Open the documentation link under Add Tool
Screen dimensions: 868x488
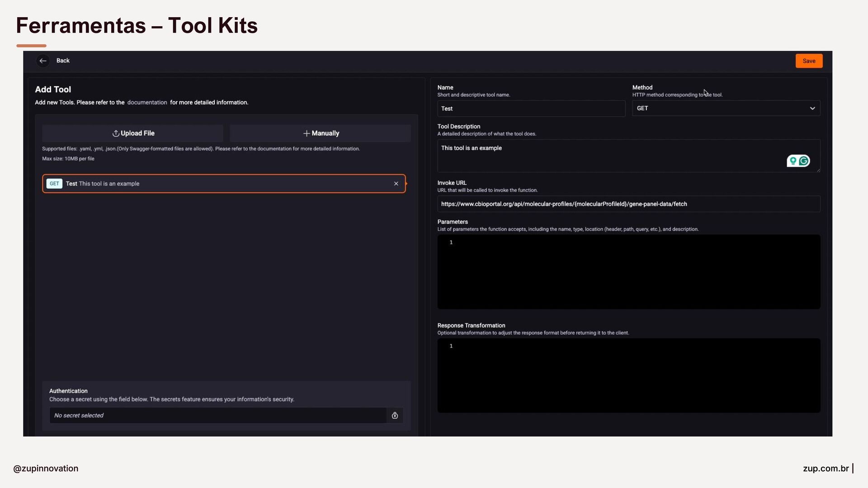(x=147, y=103)
